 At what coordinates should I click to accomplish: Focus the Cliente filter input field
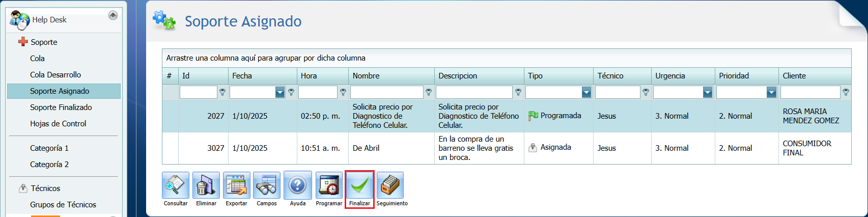click(810, 92)
